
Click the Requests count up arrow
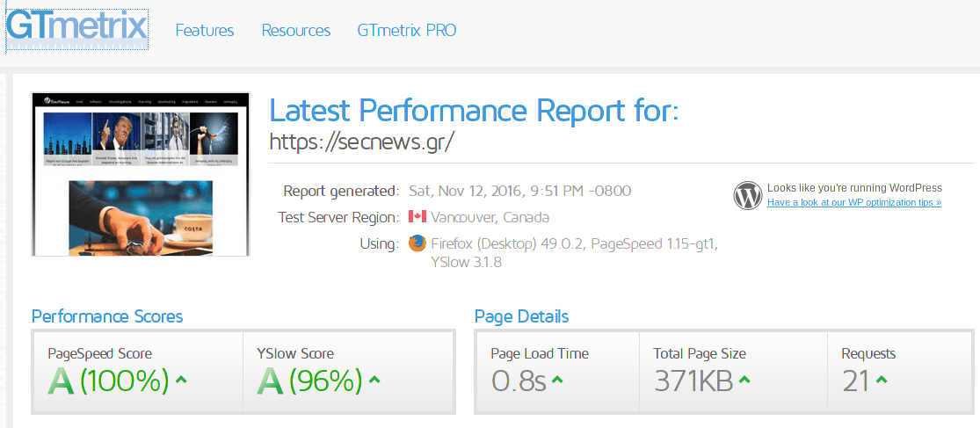pos(882,380)
